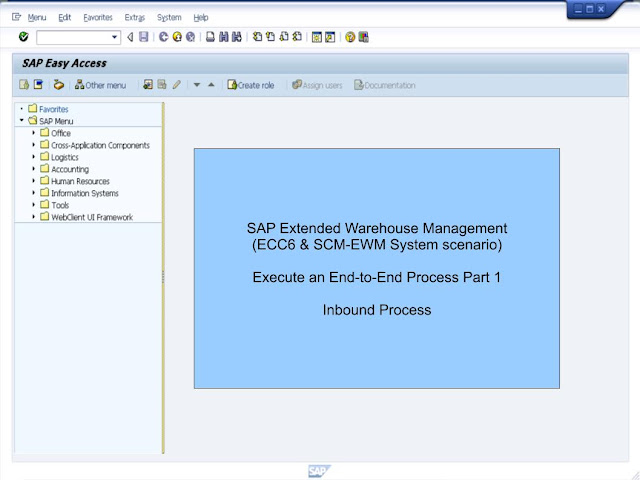Open the Favorites menu in menu bar

tap(98, 18)
